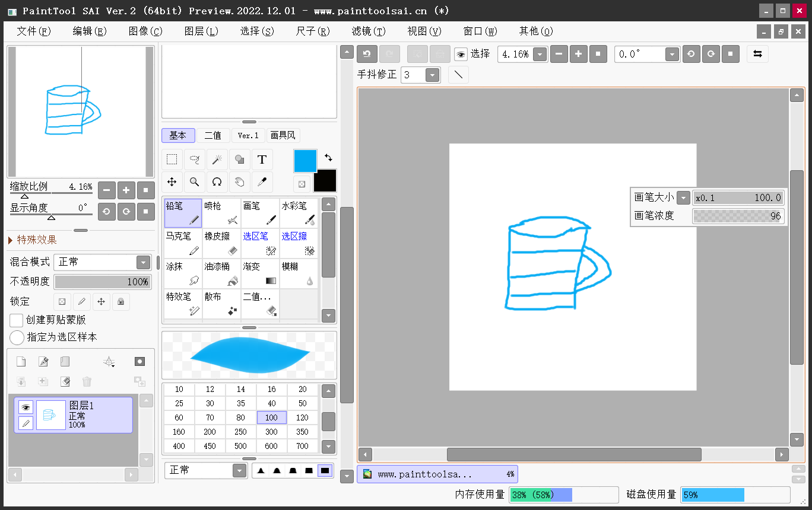Select the Zoom magnifier tool
812x510 pixels.
194,182
